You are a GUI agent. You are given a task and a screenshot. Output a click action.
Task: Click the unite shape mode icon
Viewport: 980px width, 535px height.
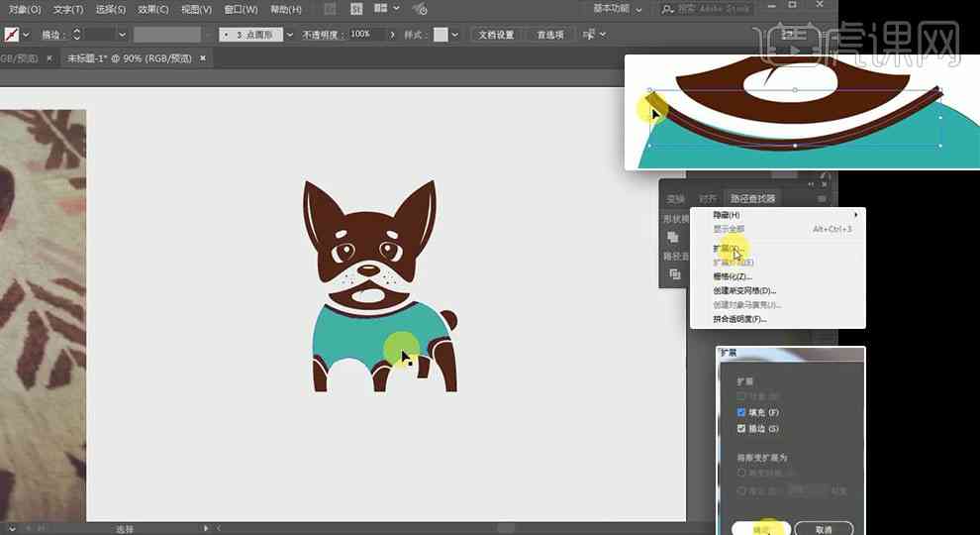(x=673, y=237)
